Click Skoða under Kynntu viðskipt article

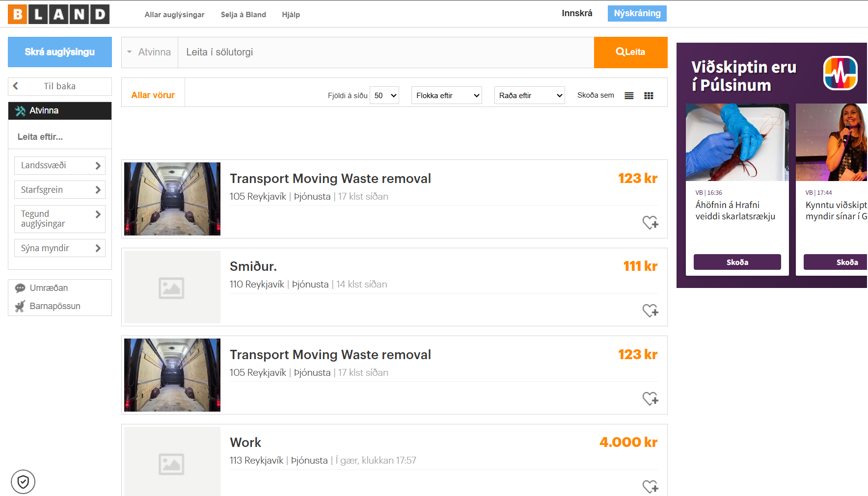835,262
